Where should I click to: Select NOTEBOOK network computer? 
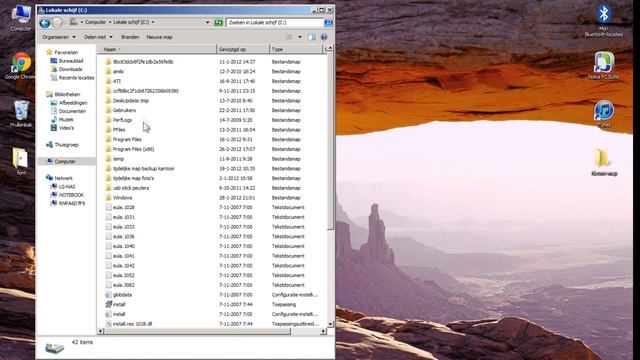pos(71,195)
